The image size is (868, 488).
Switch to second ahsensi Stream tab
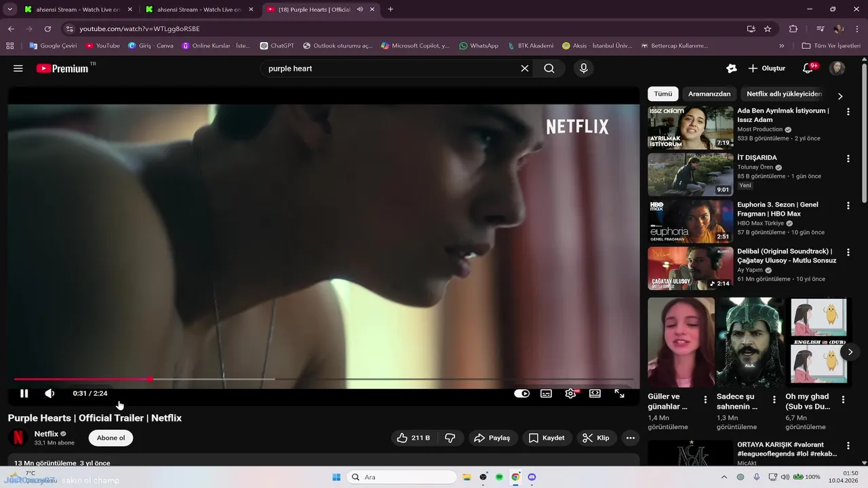[x=199, y=9]
